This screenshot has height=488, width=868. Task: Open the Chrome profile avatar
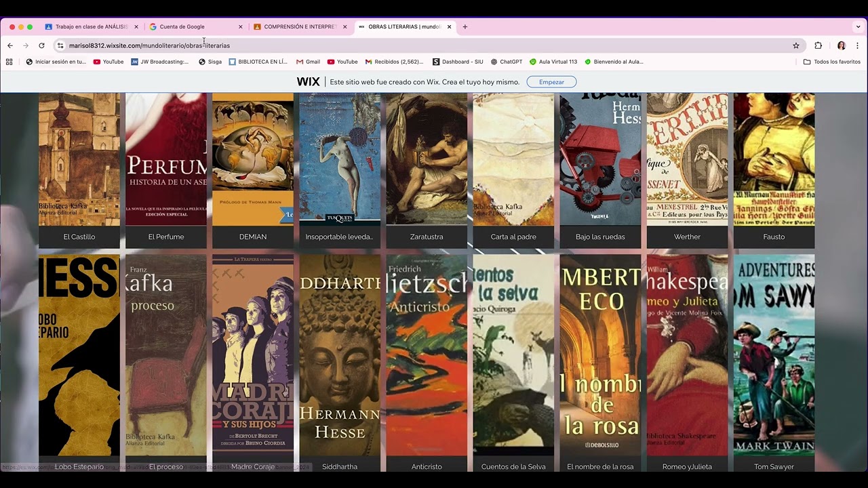842,45
